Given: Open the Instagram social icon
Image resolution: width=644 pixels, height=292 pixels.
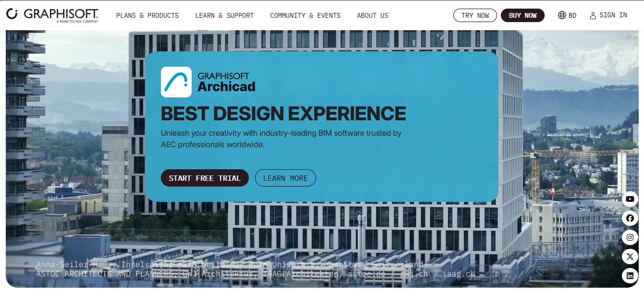Looking at the screenshot, I should (630, 237).
